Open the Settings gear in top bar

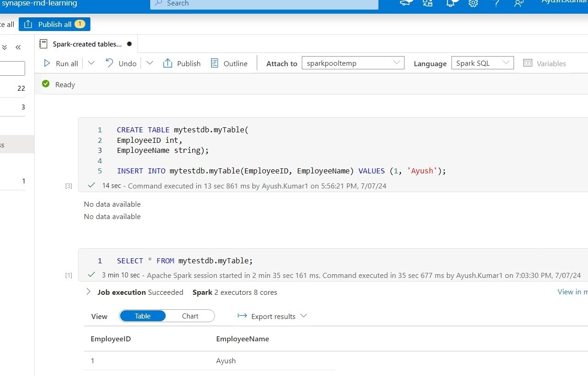(x=473, y=3)
